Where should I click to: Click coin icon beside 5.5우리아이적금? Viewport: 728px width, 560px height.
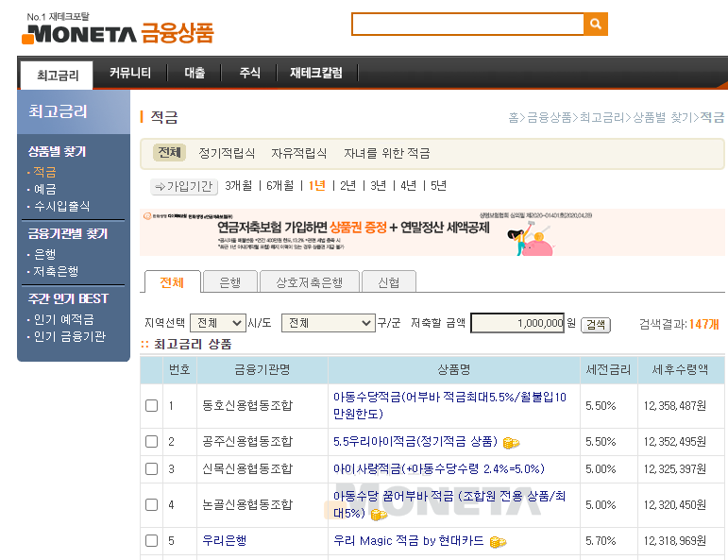pos(511,443)
